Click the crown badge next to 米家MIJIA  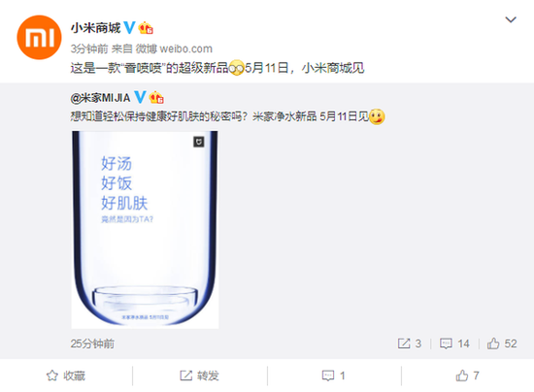(156, 98)
